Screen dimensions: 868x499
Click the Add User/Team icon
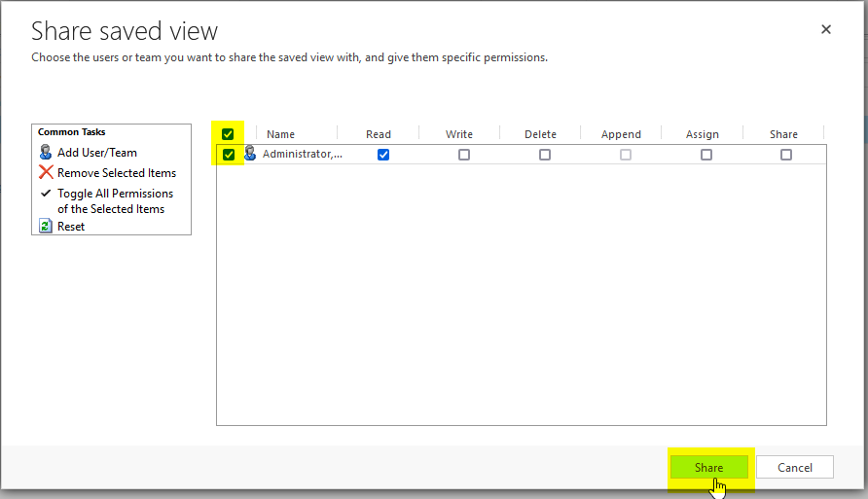46,153
